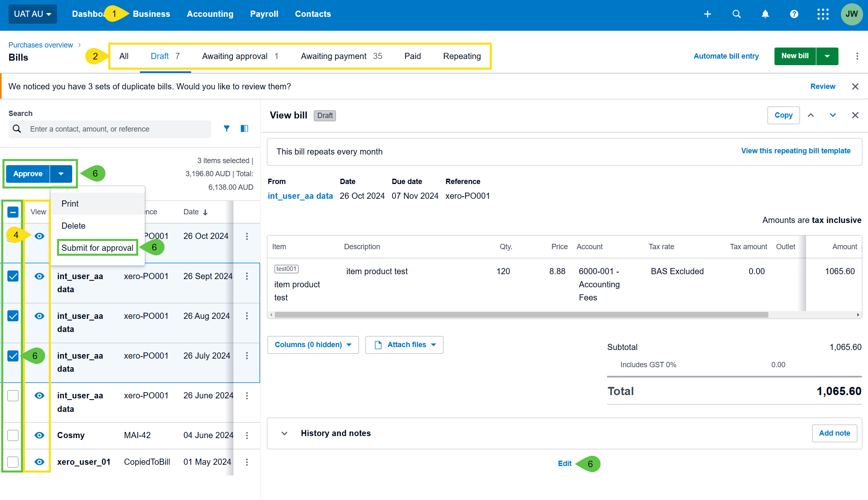The width and height of the screenshot is (868, 500).
Task: Open the filter funnel icon beside search
Action: pyautogui.click(x=226, y=129)
